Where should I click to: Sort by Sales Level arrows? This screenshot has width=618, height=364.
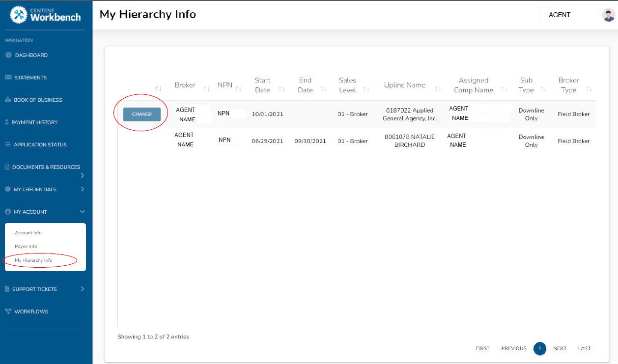click(x=366, y=89)
